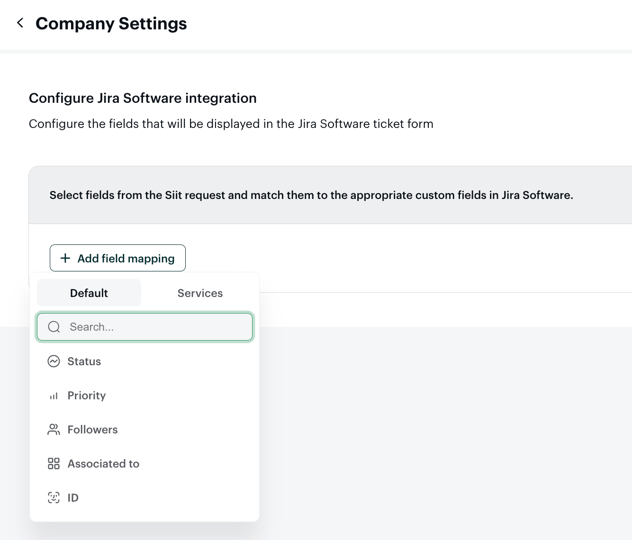The image size is (632, 540).
Task: Click the Associated to grid icon
Action: click(54, 464)
